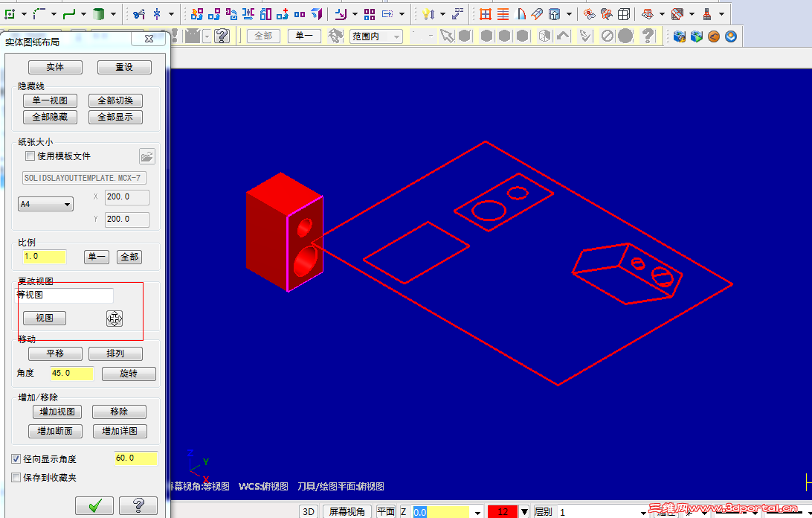Screen dimensions: 812x518
Task: Click the '单一' selection toolbar button
Action: coord(304,36)
